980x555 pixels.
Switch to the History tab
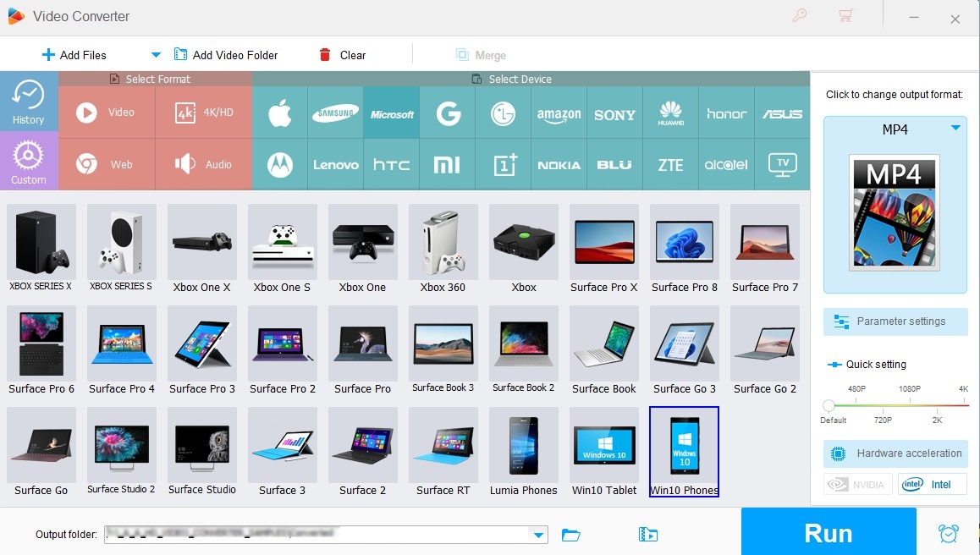click(x=29, y=102)
